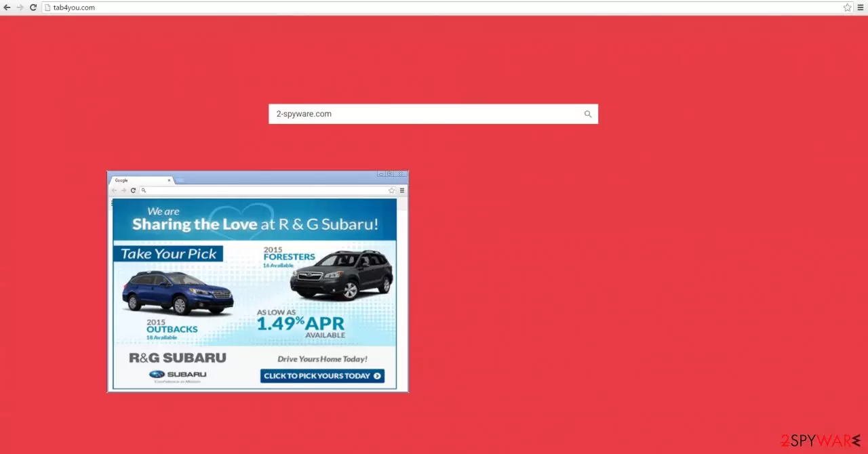Click the Subaru logo in the ad
Viewport: 868px width, 454px height.
pos(178,374)
